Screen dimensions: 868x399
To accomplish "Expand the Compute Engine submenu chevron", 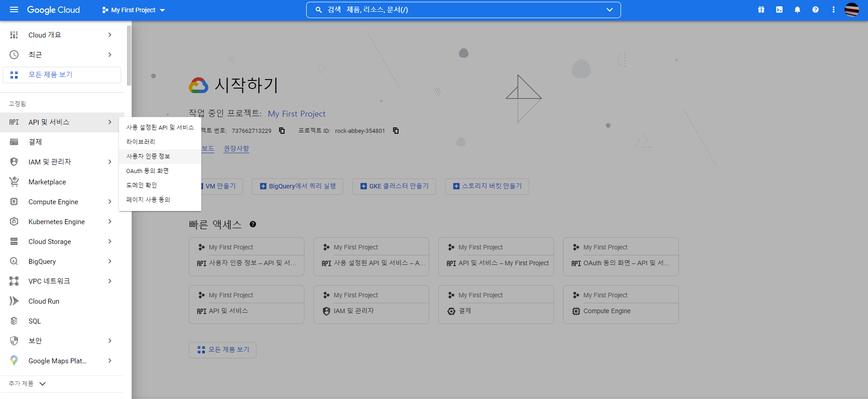I will pyautogui.click(x=110, y=202).
